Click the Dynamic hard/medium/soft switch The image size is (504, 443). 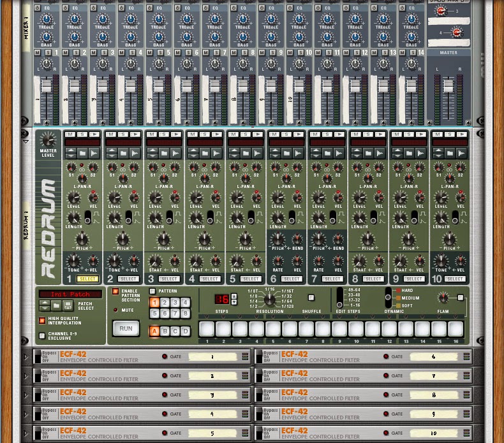pyautogui.click(x=388, y=298)
